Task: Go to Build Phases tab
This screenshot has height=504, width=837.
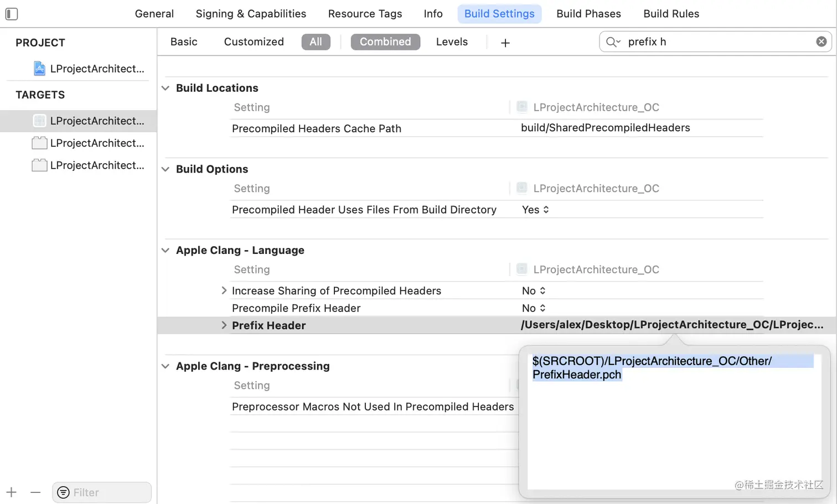Action: [588, 14]
